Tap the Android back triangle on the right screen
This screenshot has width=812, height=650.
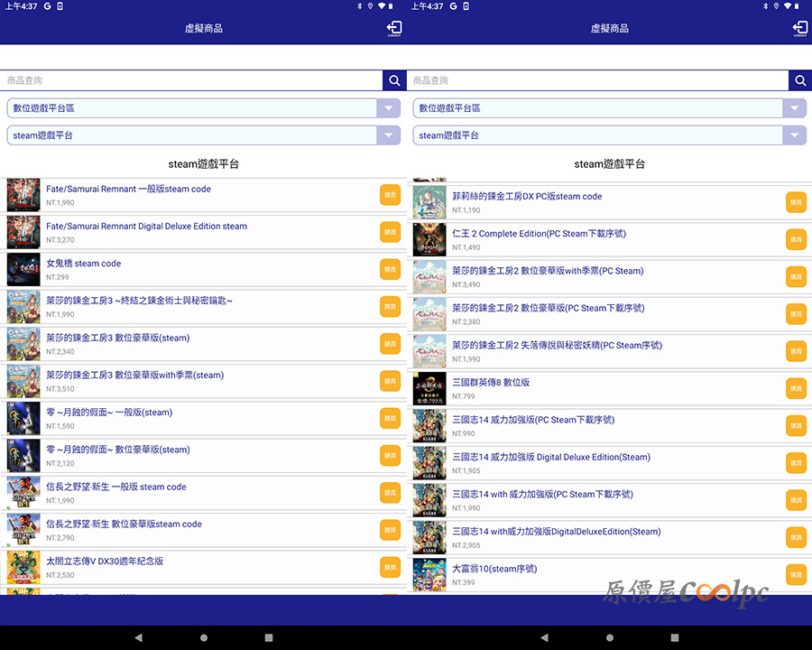pos(544,637)
